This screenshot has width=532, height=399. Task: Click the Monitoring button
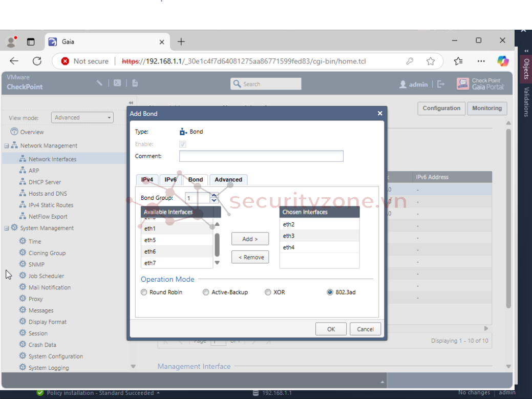[487, 108]
